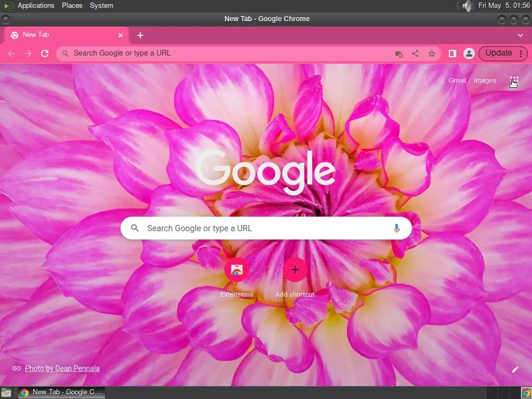
Task: Click the back navigation arrow
Action: click(11, 54)
